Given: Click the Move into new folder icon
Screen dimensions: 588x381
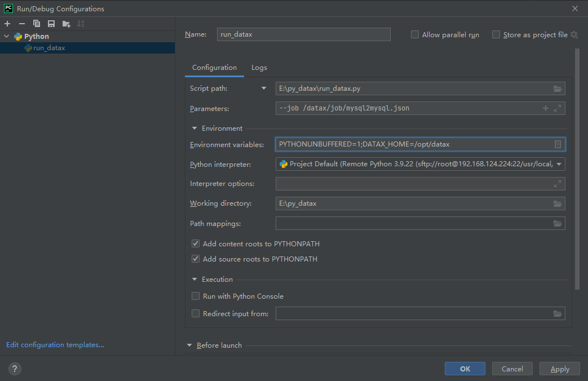Looking at the screenshot, I should pos(66,24).
